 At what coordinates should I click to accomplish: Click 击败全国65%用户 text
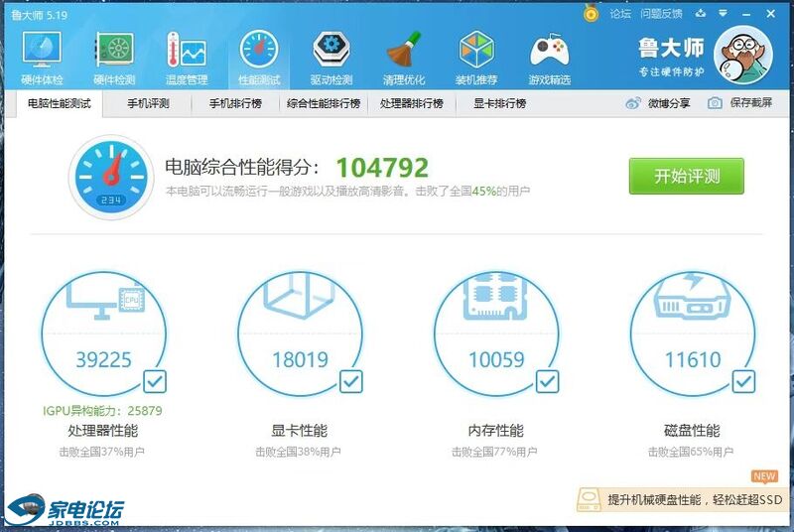(x=691, y=452)
